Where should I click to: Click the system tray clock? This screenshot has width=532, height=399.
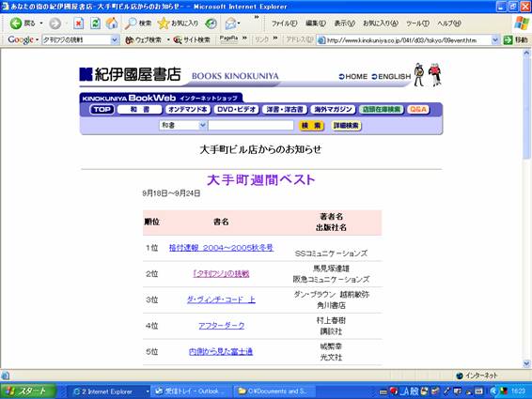518,391
